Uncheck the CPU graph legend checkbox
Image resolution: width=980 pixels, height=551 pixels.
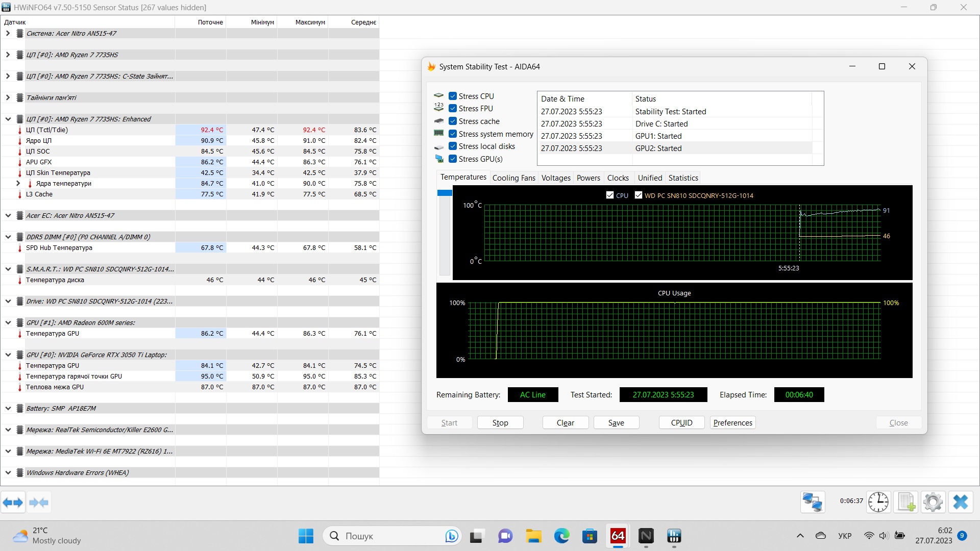(610, 195)
